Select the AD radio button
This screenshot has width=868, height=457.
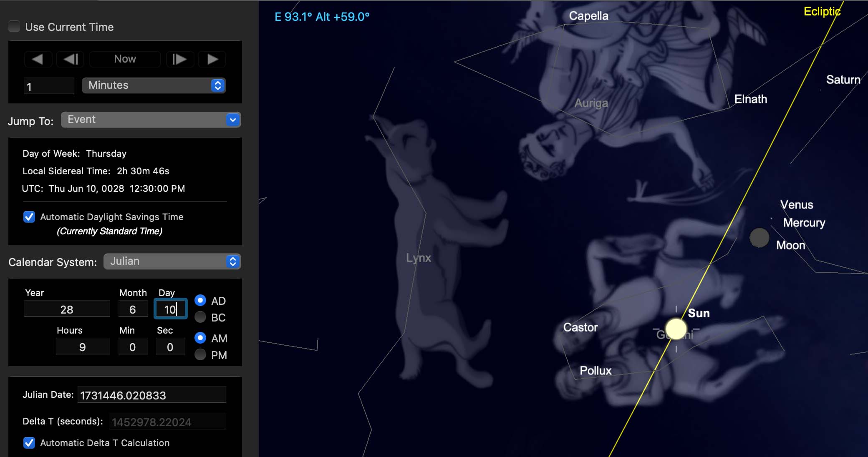[x=200, y=300]
